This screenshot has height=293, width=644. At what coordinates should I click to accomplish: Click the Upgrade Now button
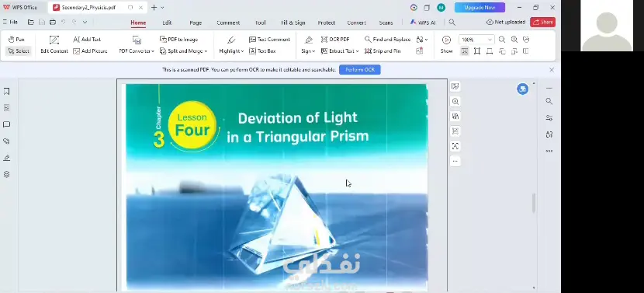(x=480, y=8)
